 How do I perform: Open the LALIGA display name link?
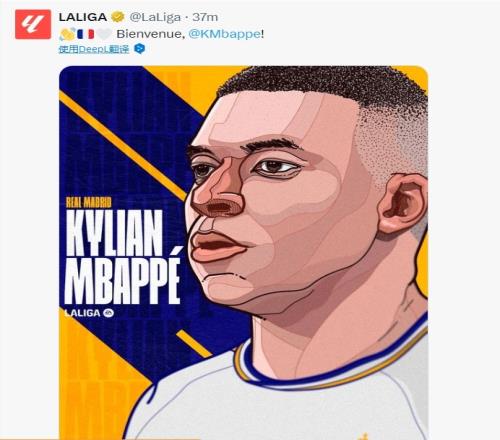coord(83,17)
